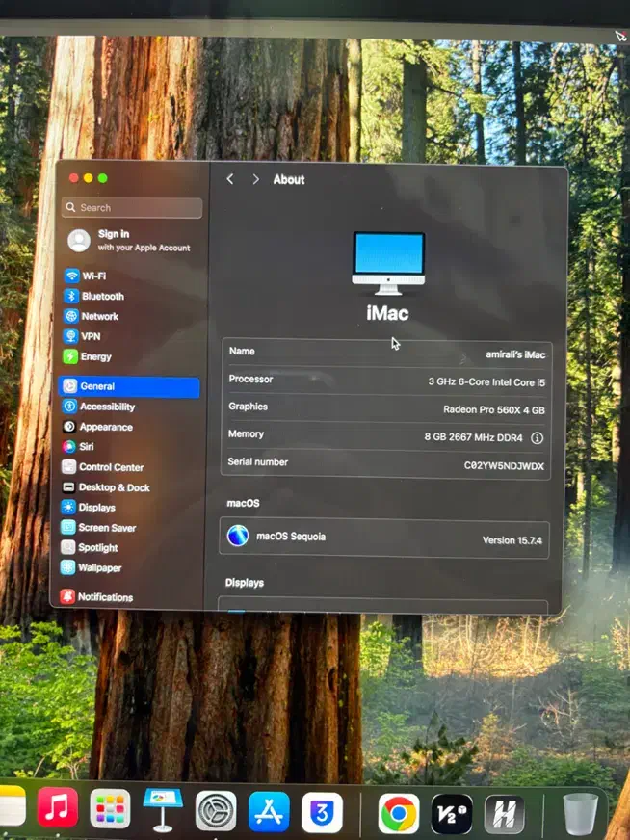
Task: Click the Processor value 3 GHz 6-Core Intel Core i5
Action: click(x=486, y=382)
